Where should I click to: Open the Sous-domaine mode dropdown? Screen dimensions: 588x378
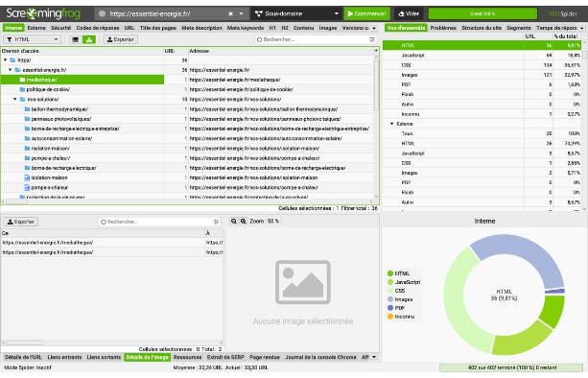click(x=296, y=13)
